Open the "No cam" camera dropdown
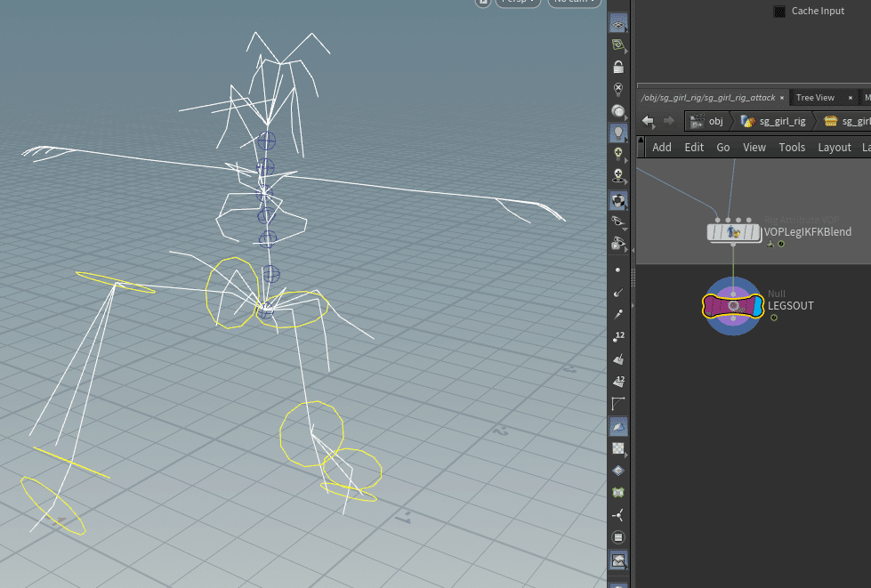The height and width of the screenshot is (588, 871). [573, 3]
